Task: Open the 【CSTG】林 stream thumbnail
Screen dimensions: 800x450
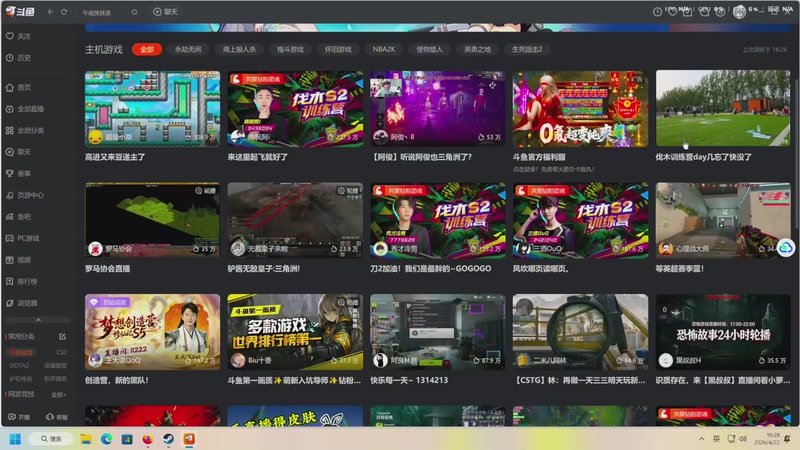Action: (581, 332)
